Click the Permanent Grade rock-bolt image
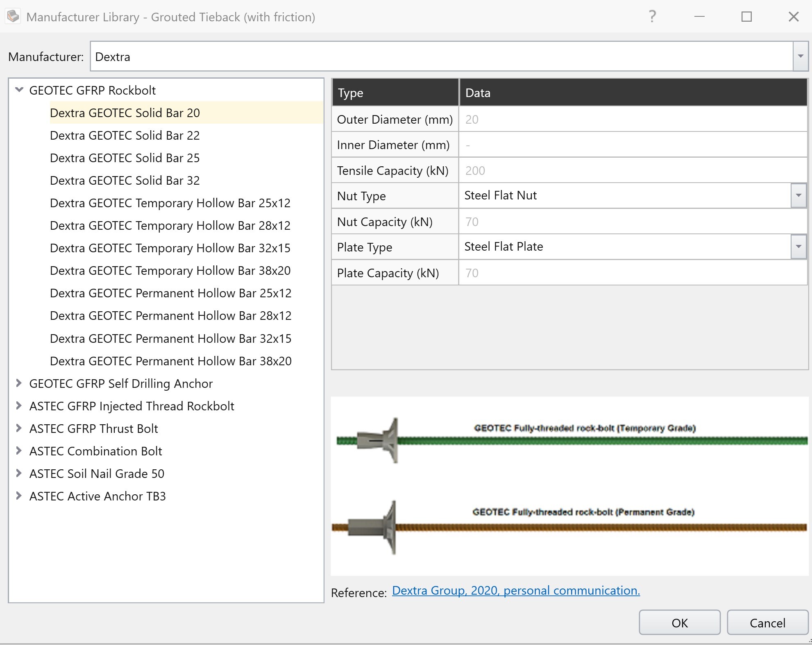 pos(569,527)
